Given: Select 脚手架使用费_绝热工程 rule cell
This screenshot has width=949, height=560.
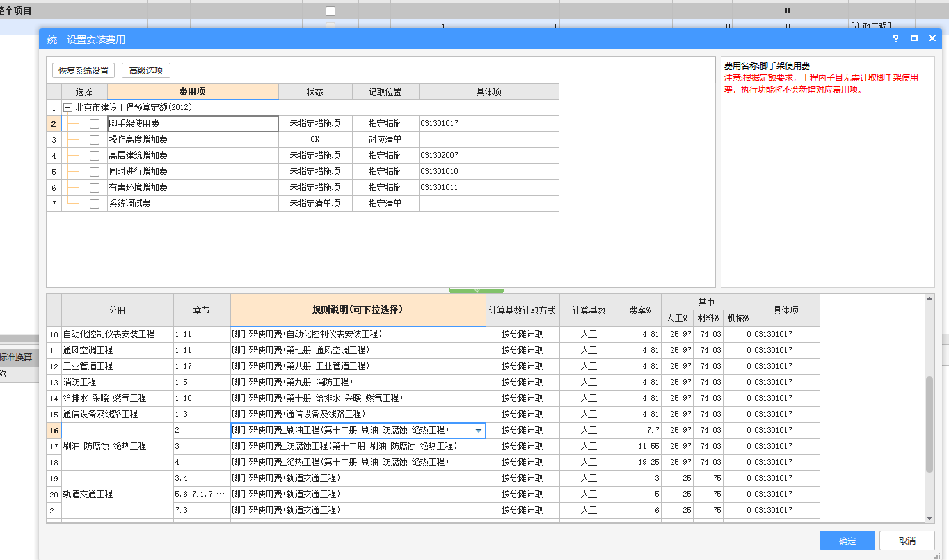Looking at the screenshot, I should [358, 463].
